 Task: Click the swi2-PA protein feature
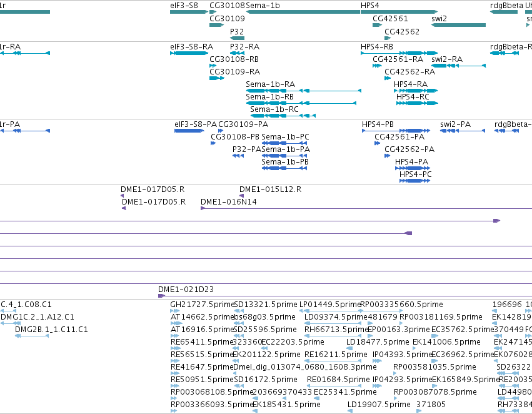pos(463,131)
